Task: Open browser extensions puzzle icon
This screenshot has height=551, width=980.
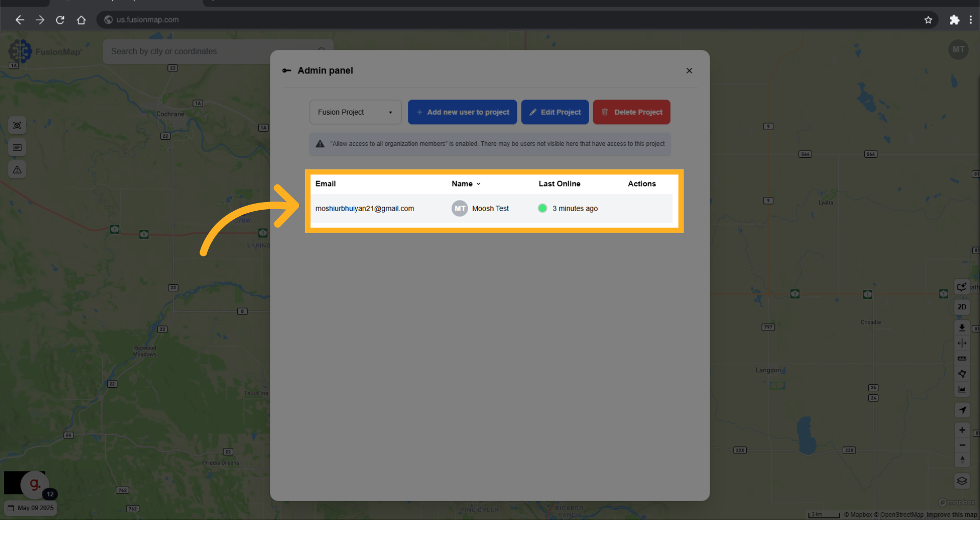Action: click(x=954, y=20)
